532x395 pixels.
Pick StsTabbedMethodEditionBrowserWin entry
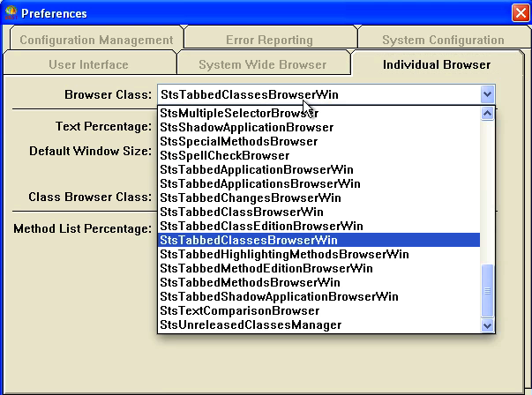(319, 269)
